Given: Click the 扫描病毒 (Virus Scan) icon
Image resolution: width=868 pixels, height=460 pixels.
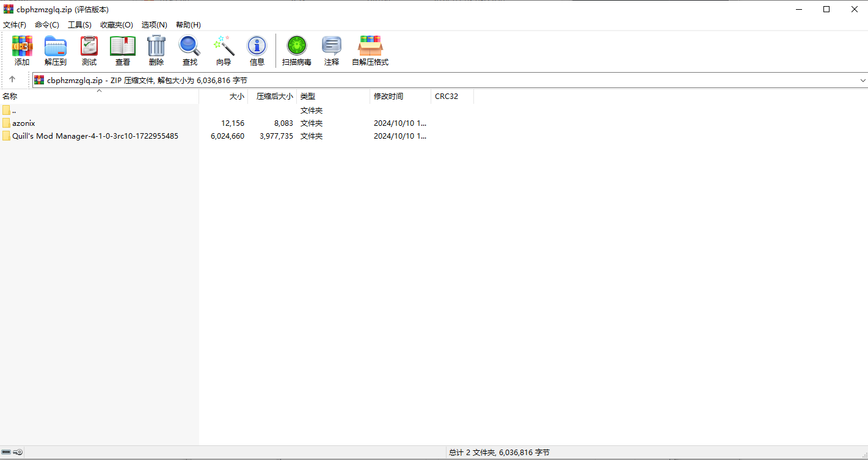Looking at the screenshot, I should (x=297, y=46).
